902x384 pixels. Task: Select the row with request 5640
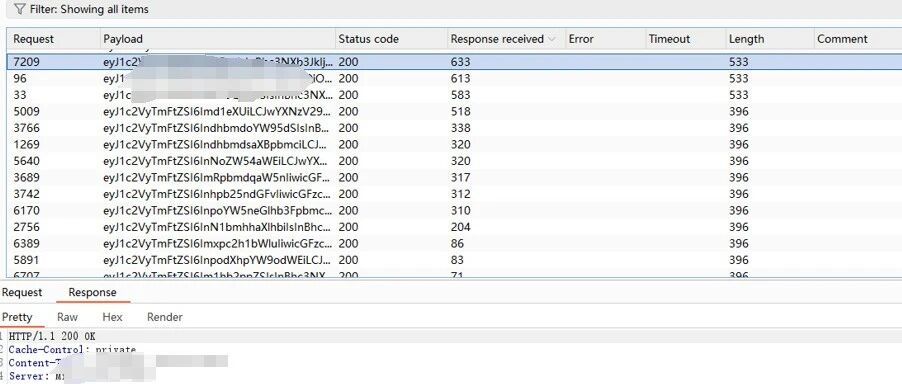click(x=454, y=161)
